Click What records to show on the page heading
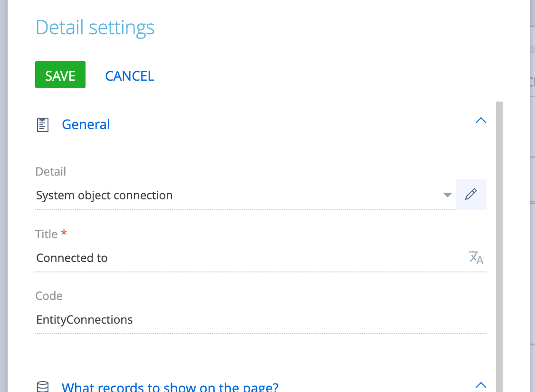 [x=170, y=387]
